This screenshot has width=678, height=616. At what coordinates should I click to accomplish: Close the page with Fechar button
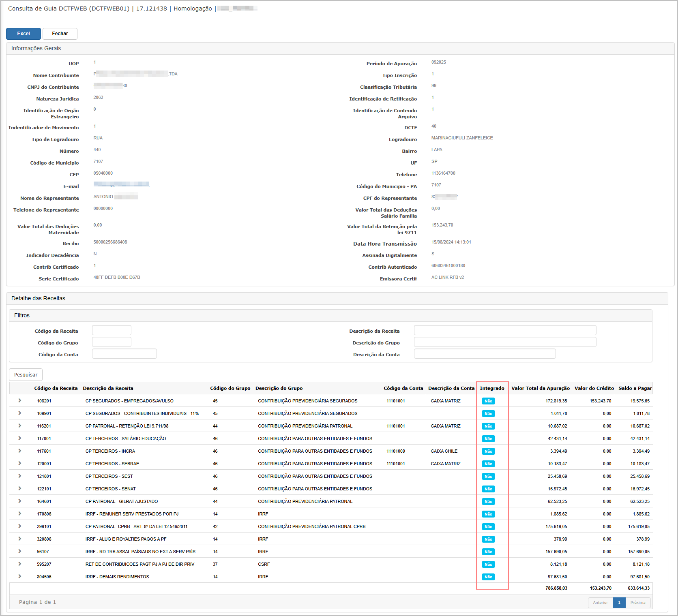[x=60, y=34]
